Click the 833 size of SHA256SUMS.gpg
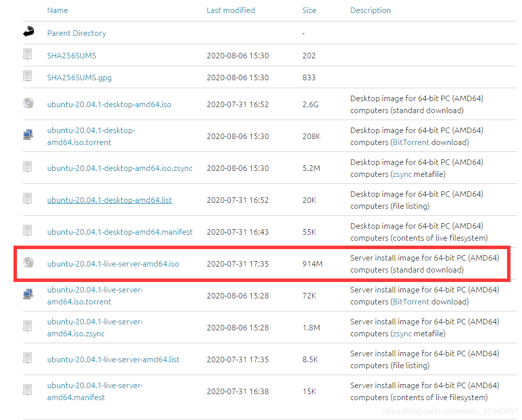Image resolution: width=522 pixels, height=420 pixels. (309, 78)
